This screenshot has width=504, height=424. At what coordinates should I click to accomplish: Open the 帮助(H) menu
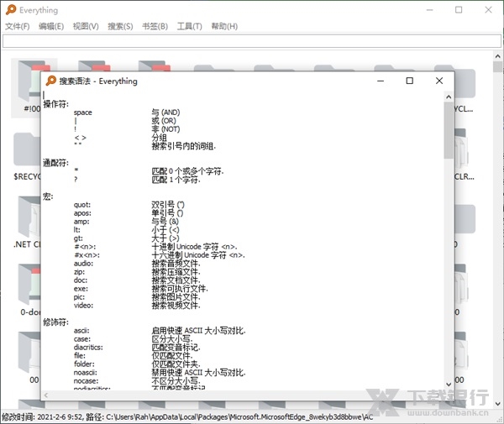[224, 26]
